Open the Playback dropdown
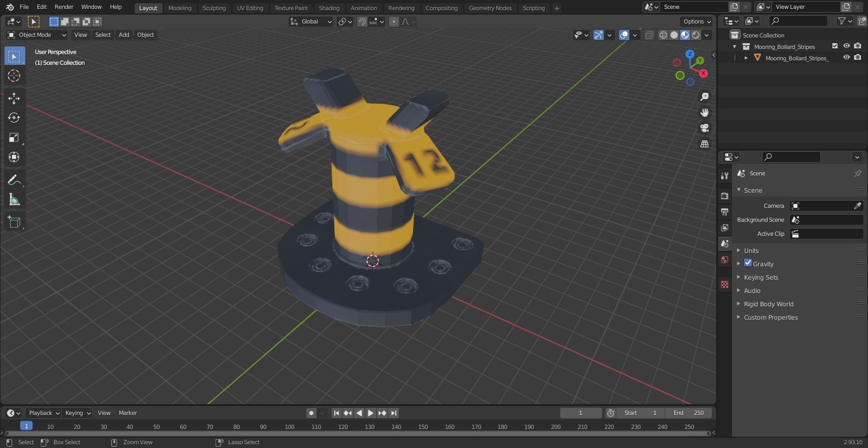The image size is (868, 448). pyautogui.click(x=43, y=413)
